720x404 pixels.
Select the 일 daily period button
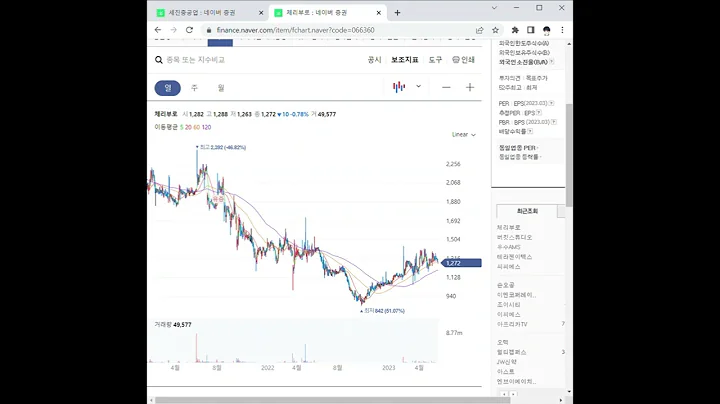168,88
